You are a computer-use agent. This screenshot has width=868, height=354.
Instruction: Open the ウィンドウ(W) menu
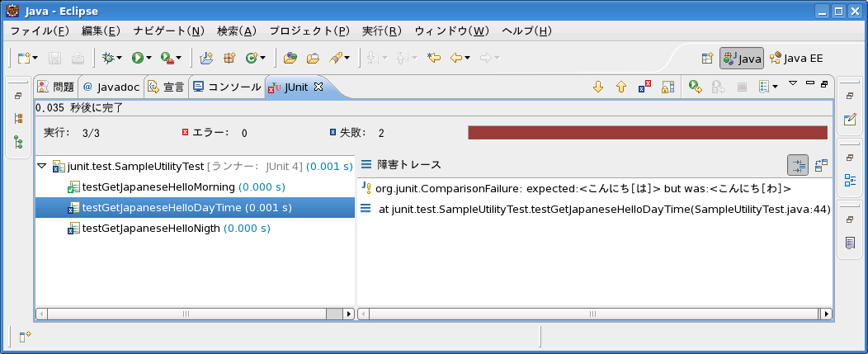point(451,31)
